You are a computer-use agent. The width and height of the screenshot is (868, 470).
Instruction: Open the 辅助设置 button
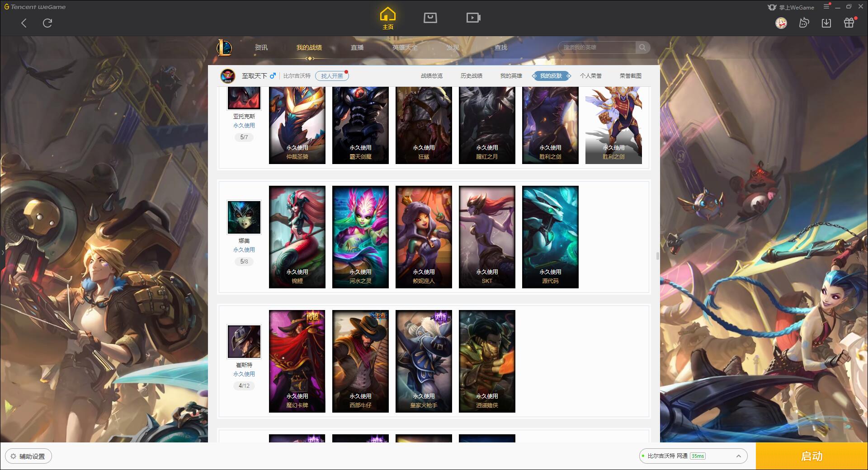(28, 456)
